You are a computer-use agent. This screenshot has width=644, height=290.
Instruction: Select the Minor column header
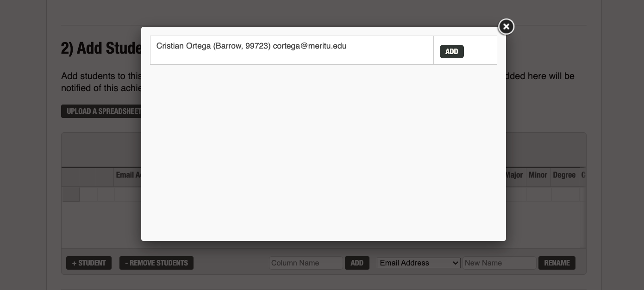pyautogui.click(x=538, y=175)
